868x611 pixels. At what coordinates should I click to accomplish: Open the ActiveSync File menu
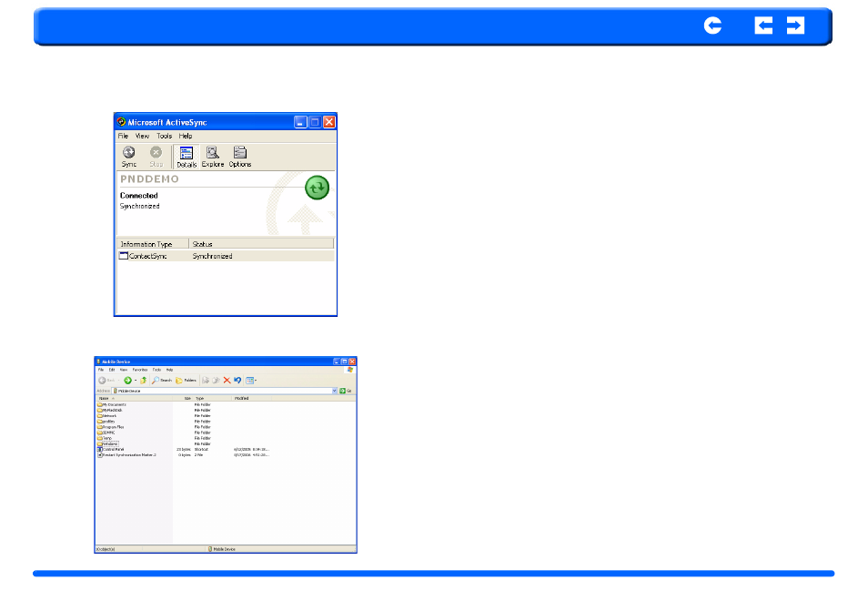[x=123, y=136]
